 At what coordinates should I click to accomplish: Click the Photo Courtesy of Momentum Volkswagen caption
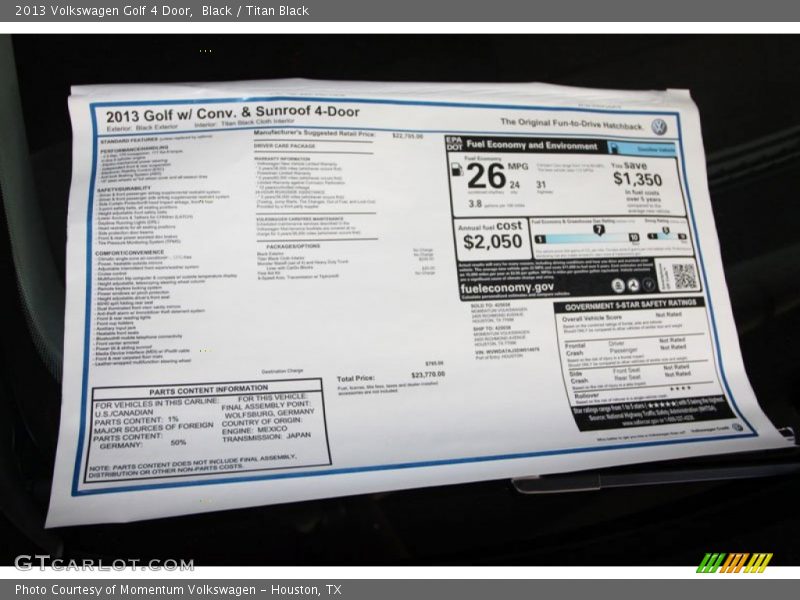pyautogui.click(x=178, y=590)
